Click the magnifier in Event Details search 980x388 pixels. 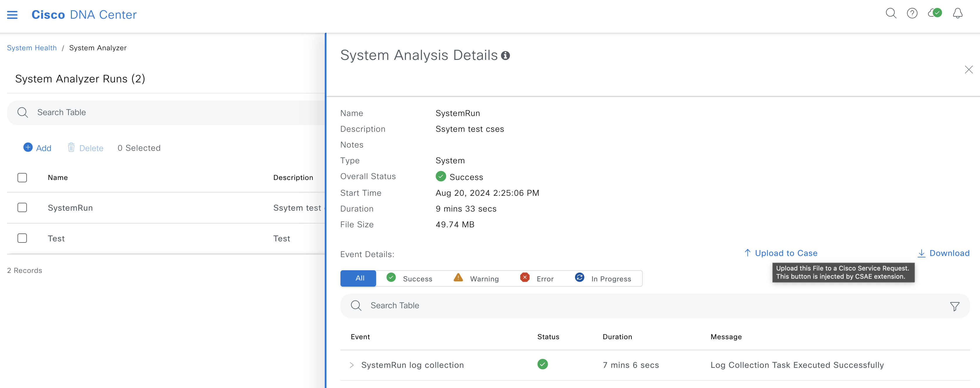coord(356,306)
